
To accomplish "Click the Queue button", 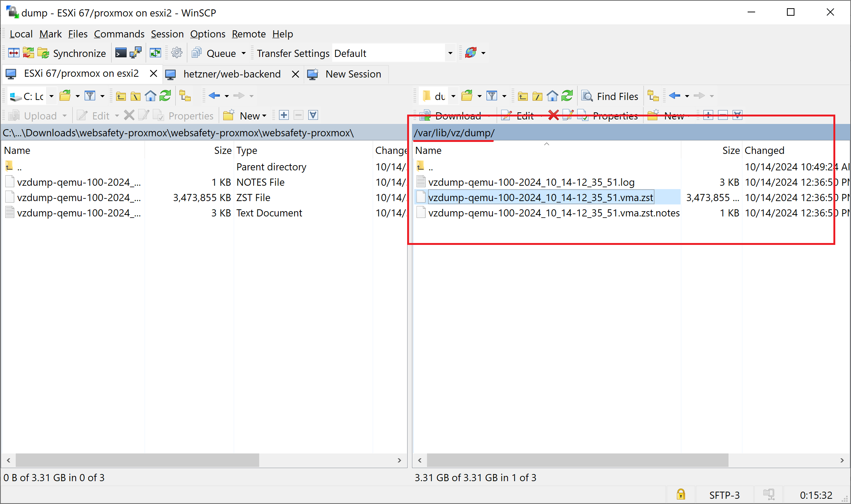I will click(214, 53).
